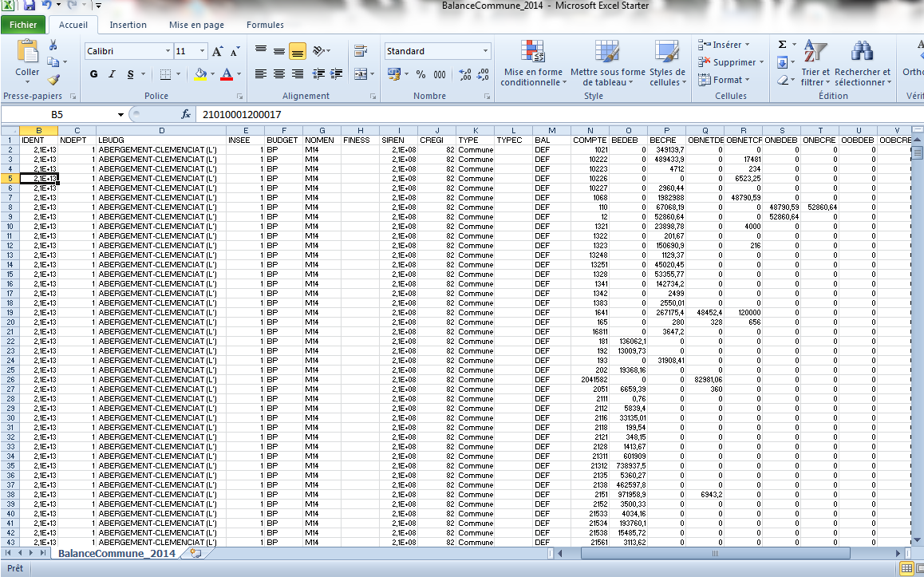Open the Calibri font name dropdown

(168, 51)
